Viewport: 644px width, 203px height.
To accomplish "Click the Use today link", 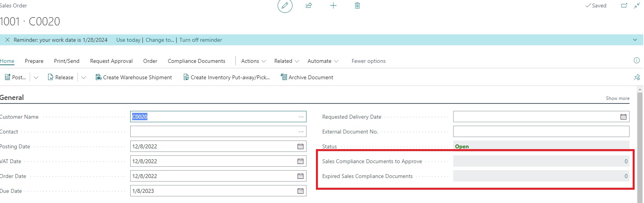I will [x=128, y=40].
